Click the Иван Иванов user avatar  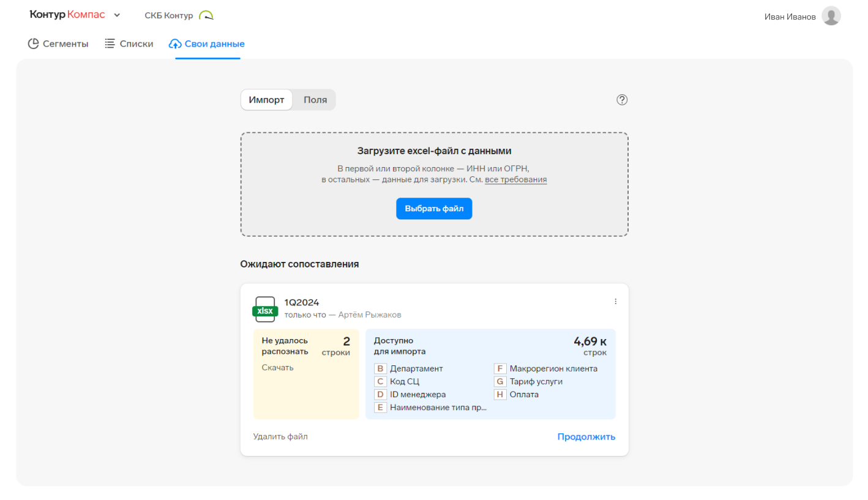[x=831, y=16]
